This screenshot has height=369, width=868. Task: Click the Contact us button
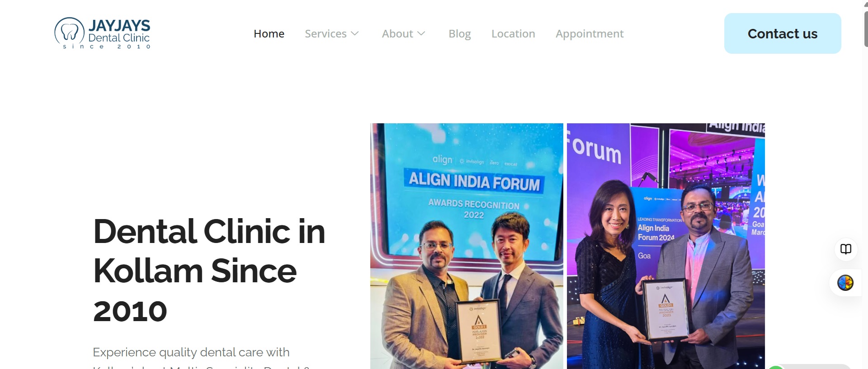pyautogui.click(x=783, y=33)
